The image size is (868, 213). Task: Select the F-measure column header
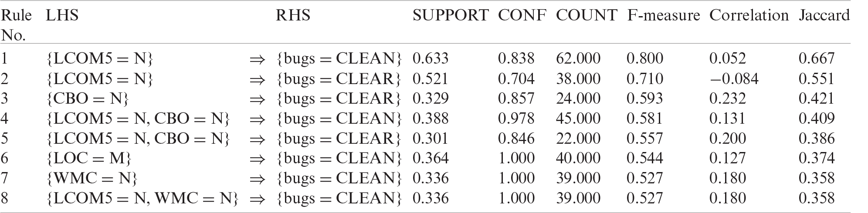pyautogui.click(x=663, y=16)
